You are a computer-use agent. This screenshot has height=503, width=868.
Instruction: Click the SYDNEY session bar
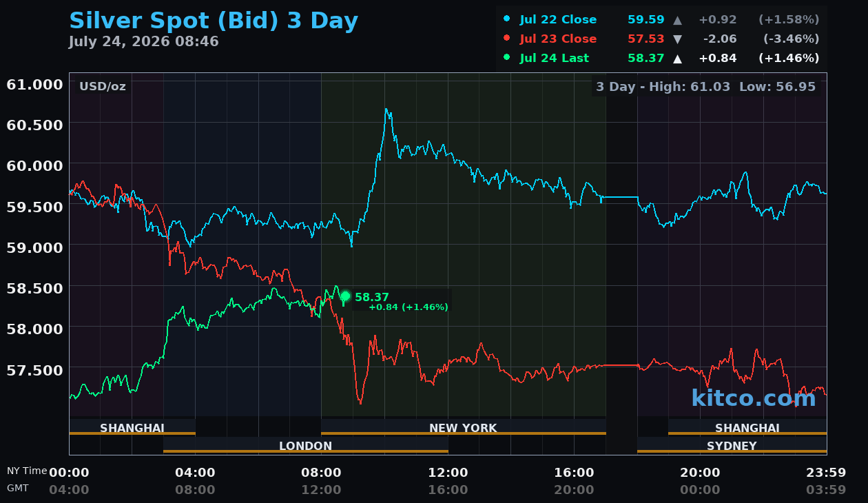(732, 446)
